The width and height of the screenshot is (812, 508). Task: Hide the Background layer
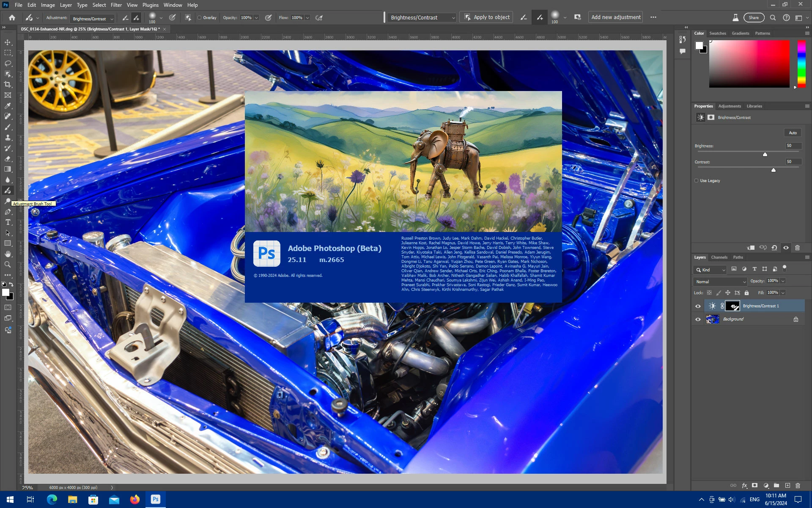pyautogui.click(x=698, y=319)
